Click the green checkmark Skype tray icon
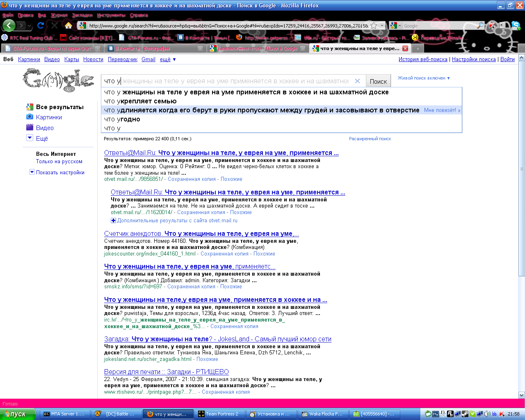 (472, 414)
